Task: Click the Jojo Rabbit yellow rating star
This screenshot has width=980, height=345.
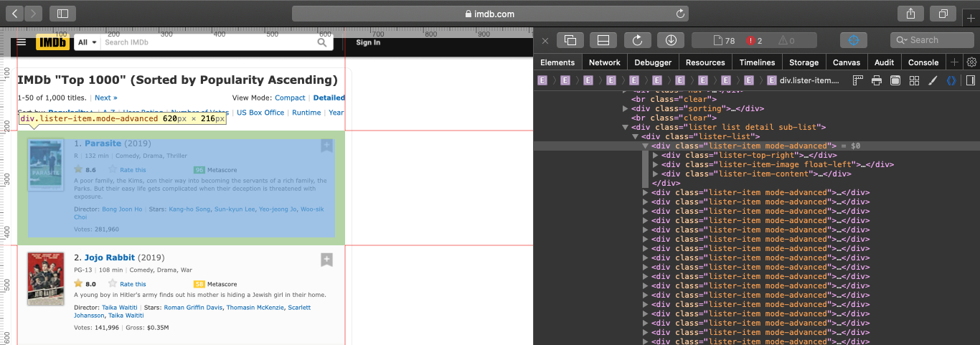Action: [78, 284]
